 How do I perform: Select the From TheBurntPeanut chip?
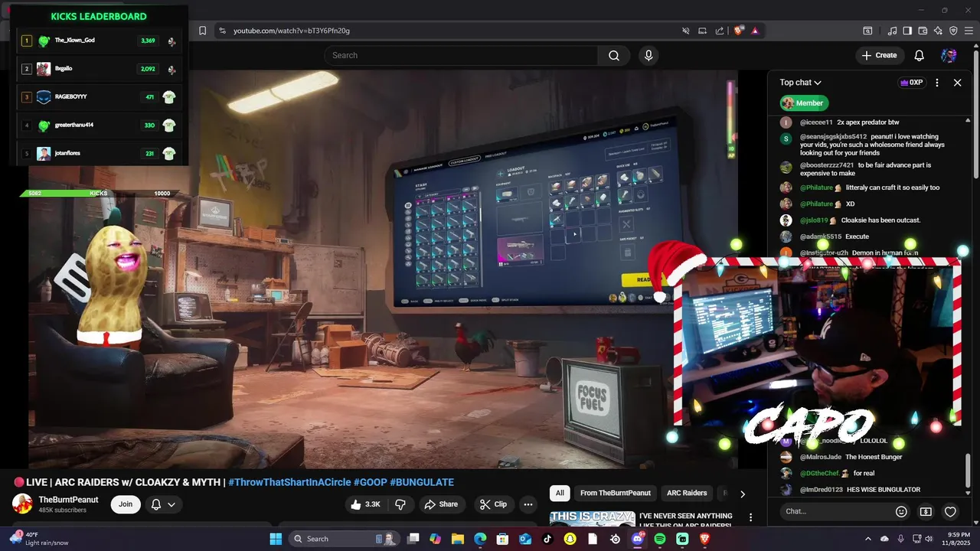coord(616,494)
